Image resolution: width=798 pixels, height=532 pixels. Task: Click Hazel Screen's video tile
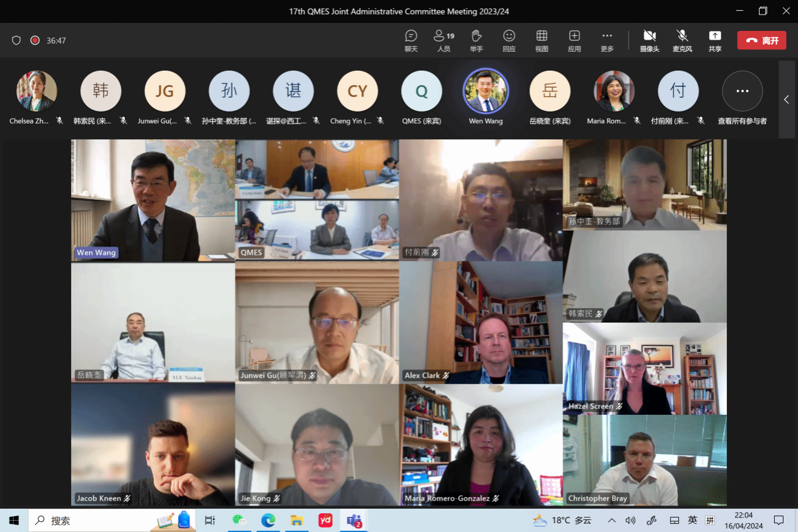pos(644,369)
